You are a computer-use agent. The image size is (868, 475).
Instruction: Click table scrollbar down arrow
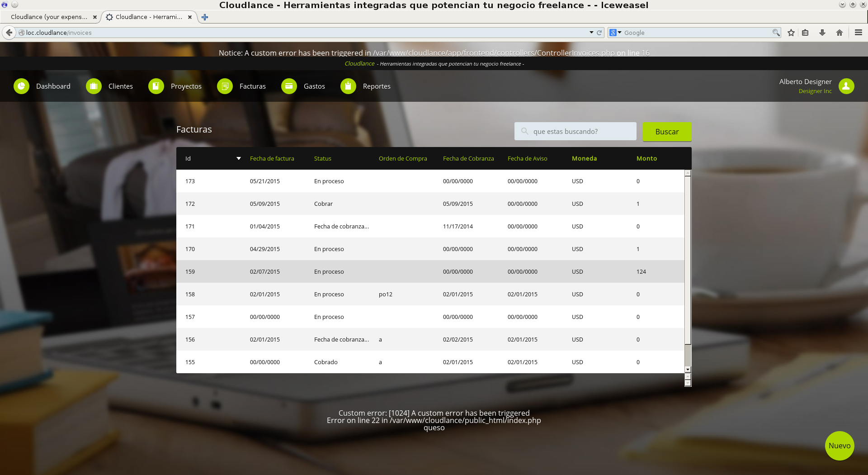point(688,370)
